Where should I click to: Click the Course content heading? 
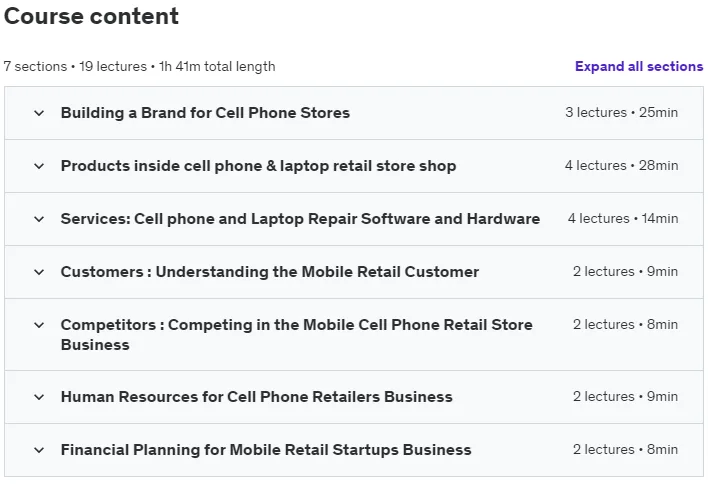tap(91, 16)
